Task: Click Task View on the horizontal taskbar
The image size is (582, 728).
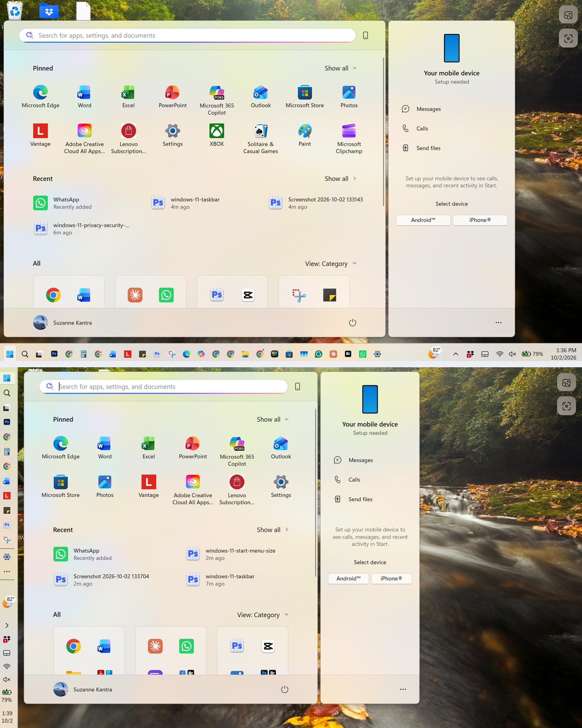Action: pos(39,354)
